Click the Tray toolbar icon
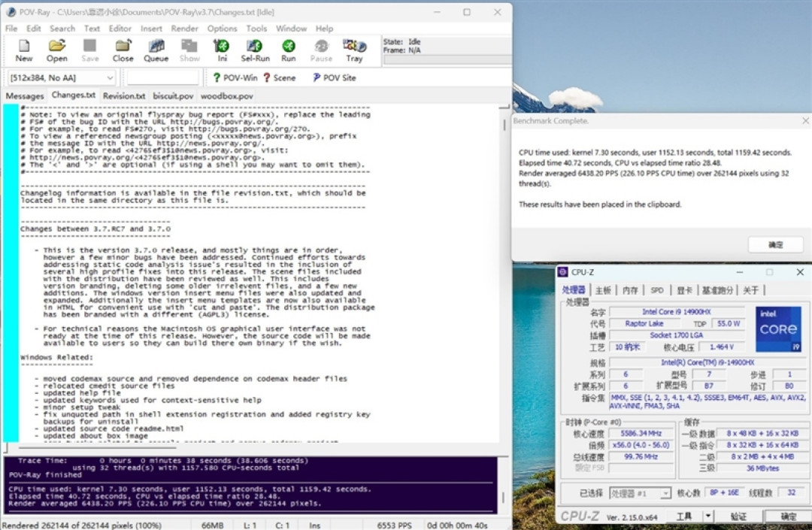The image size is (812, 530). coord(354,50)
